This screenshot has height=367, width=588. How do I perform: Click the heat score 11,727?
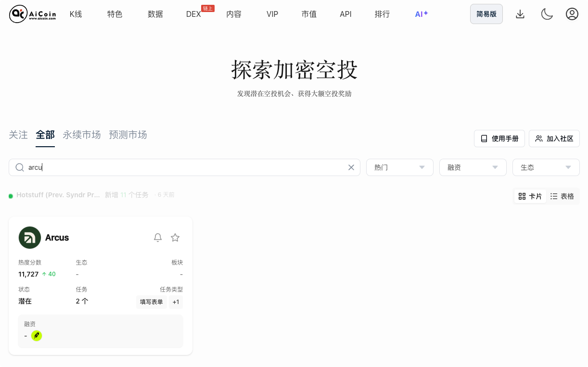pyautogui.click(x=28, y=274)
